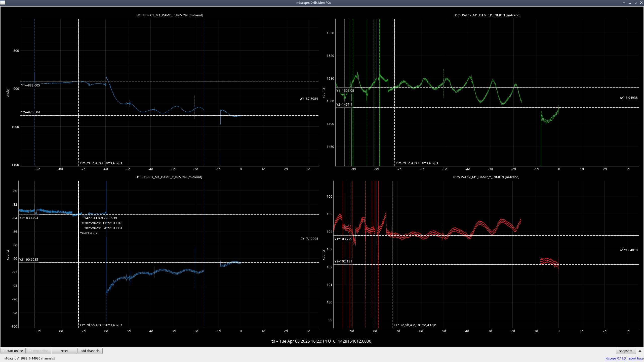Click the stop online button
This screenshot has height=362, width=644.
point(39,351)
